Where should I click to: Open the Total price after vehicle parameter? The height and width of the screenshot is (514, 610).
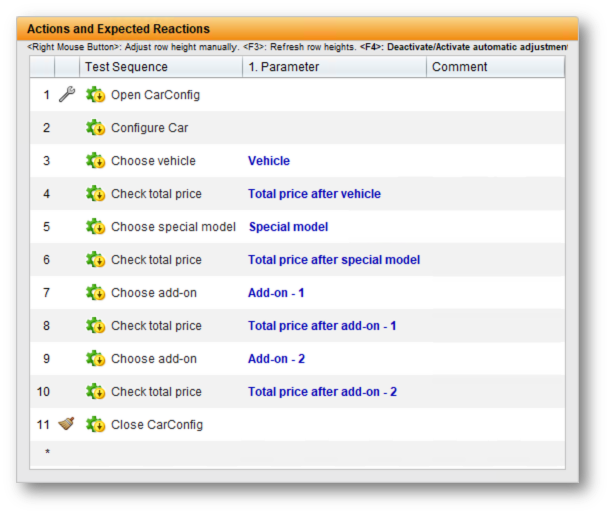pos(314,193)
